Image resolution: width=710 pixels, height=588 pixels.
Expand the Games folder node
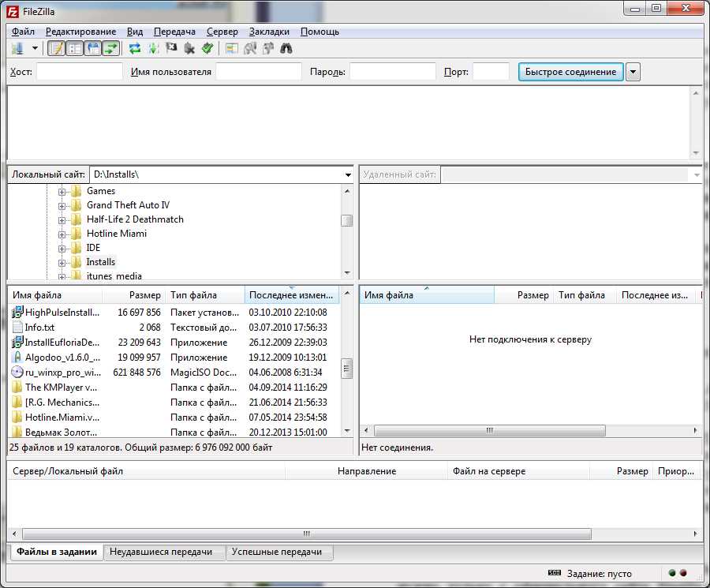tap(62, 192)
